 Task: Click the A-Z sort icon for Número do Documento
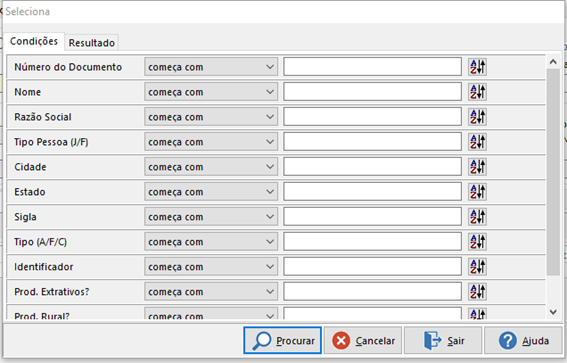coord(477,67)
